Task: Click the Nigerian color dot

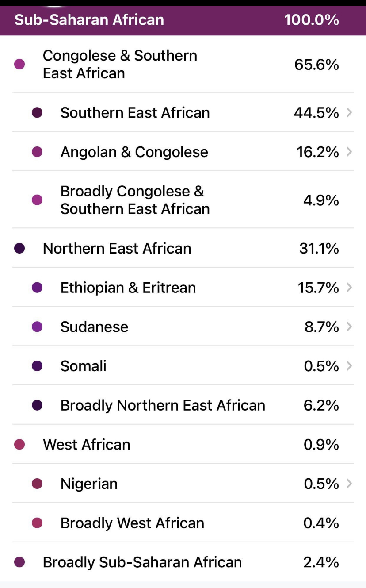Action: [x=37, y=484]
